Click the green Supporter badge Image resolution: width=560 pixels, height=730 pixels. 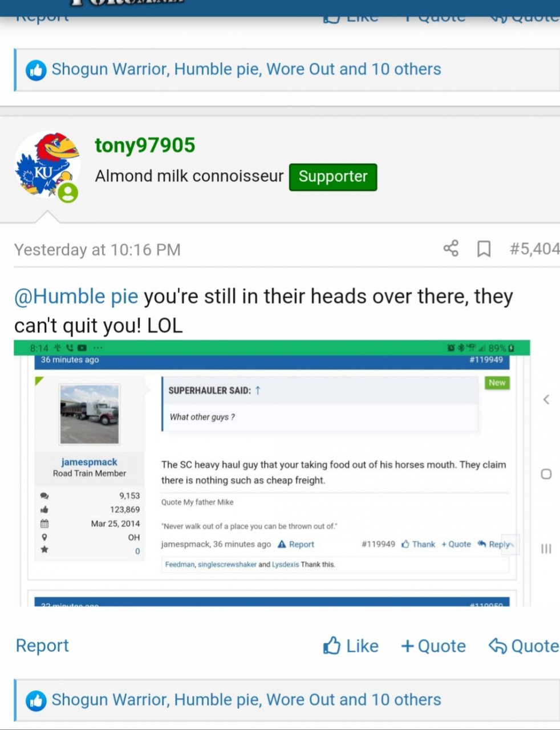click(333, 176)
